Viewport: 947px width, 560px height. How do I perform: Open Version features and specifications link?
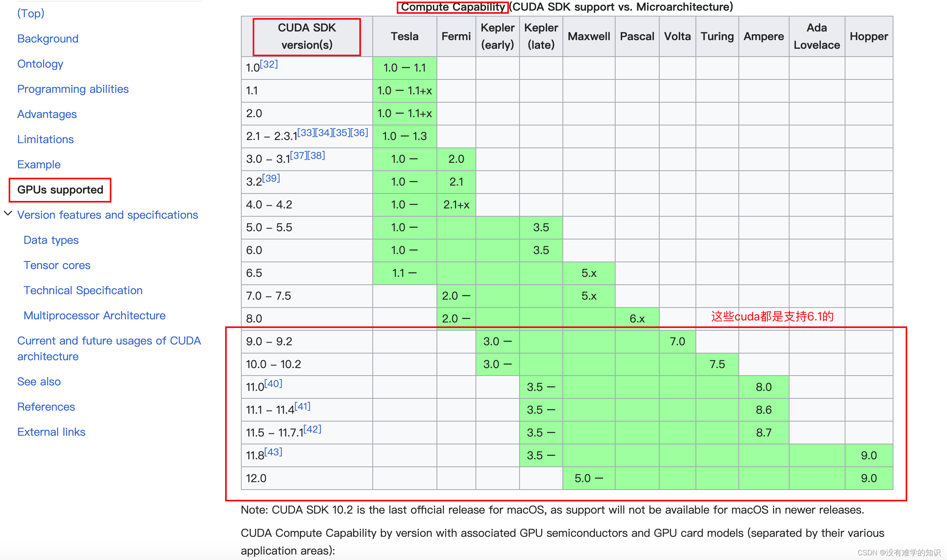(x=107, y=215)
